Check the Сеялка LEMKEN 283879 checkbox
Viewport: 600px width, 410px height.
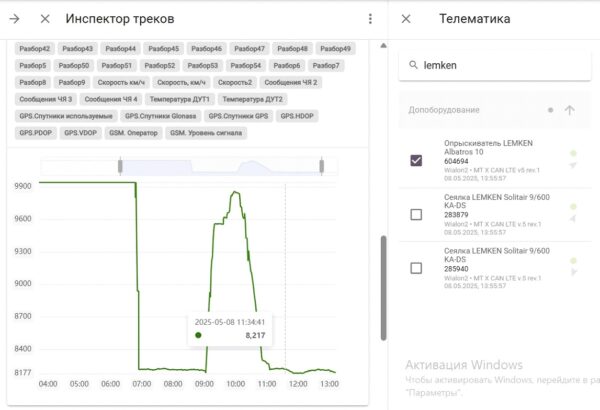(416, 214)
